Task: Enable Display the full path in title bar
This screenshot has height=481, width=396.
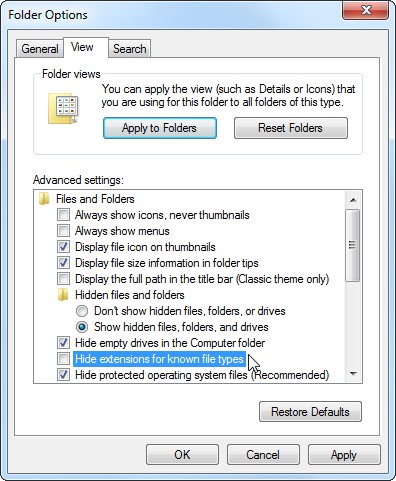Action: 63,279
